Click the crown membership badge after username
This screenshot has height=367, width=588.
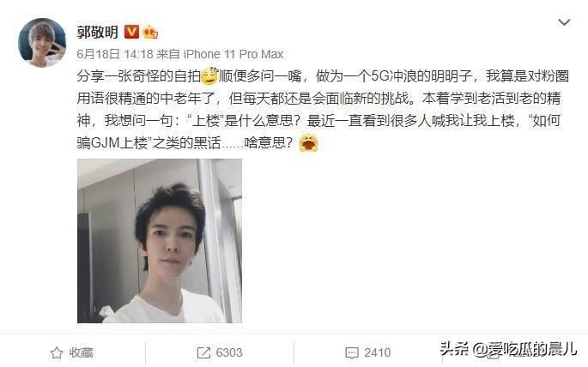(x=150, y=33)
